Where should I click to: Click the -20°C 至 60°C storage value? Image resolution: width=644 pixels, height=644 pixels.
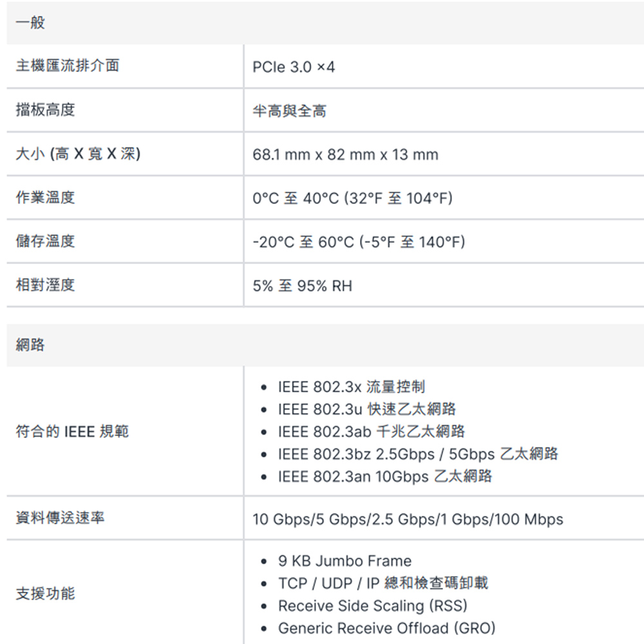(x=358, y=242)
